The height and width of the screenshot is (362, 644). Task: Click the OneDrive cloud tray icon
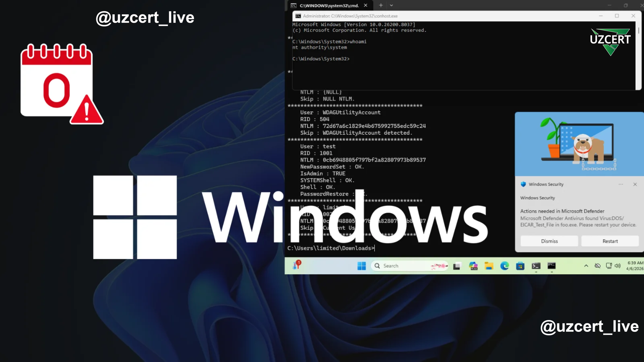(597, 266)
